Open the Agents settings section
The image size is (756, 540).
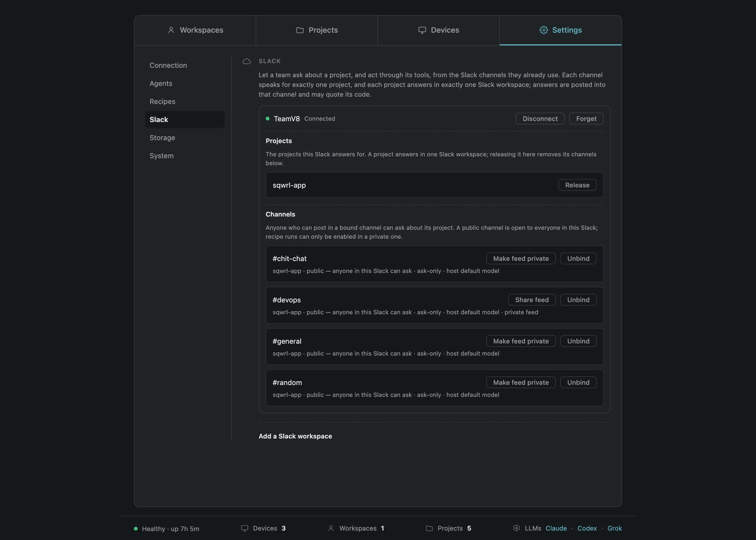click(185, 83)
